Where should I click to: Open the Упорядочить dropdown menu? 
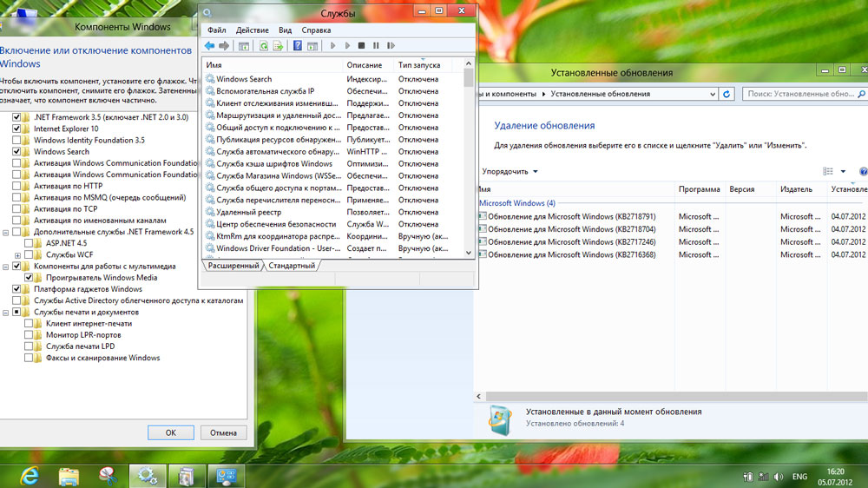click(x=510, y=172)
